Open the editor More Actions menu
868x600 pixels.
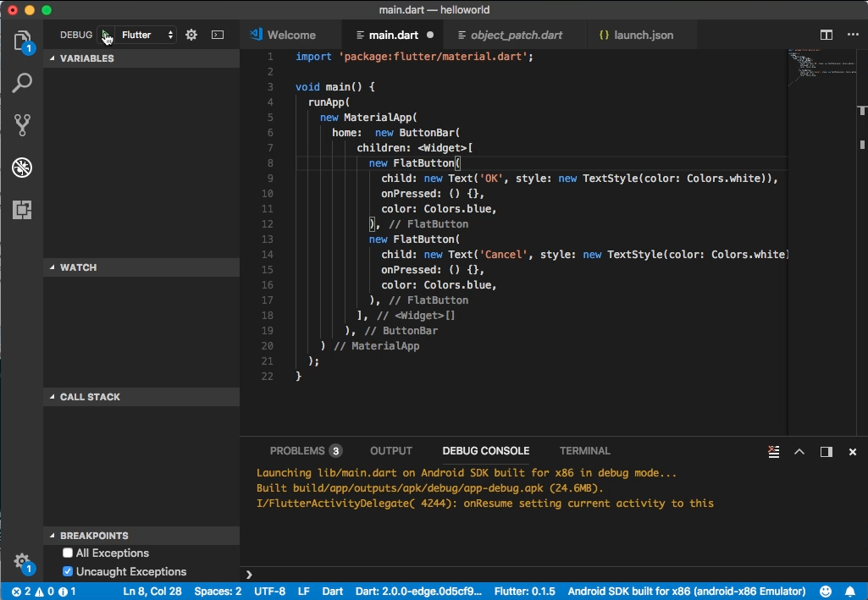(x=853, y=35)
